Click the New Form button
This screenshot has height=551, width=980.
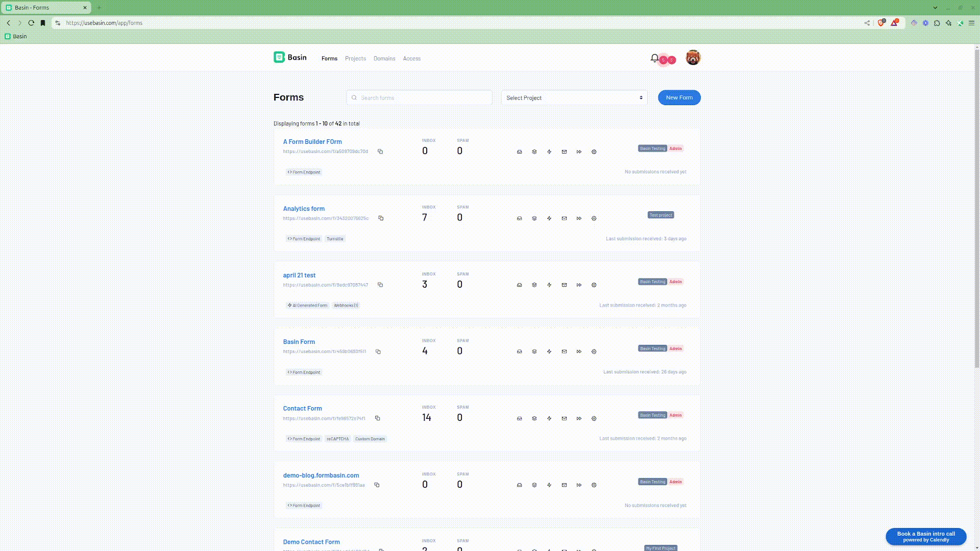679,97
